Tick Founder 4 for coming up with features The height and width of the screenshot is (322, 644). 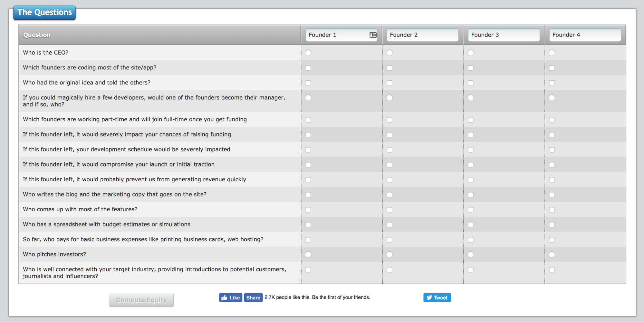(x=552, y=210)
